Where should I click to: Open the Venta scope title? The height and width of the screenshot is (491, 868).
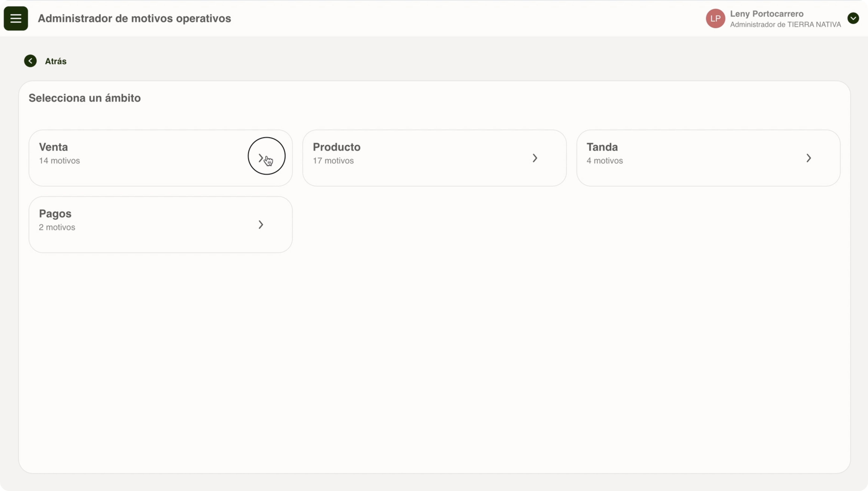click(x=53, y=147)
